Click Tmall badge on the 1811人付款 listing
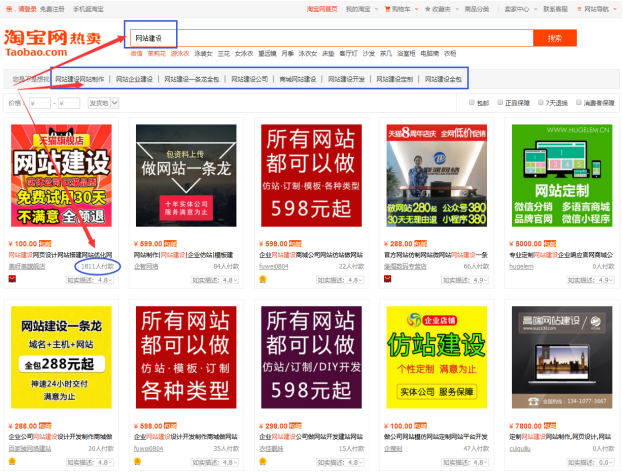The image size is (623, 472). [x=12, y=279]
